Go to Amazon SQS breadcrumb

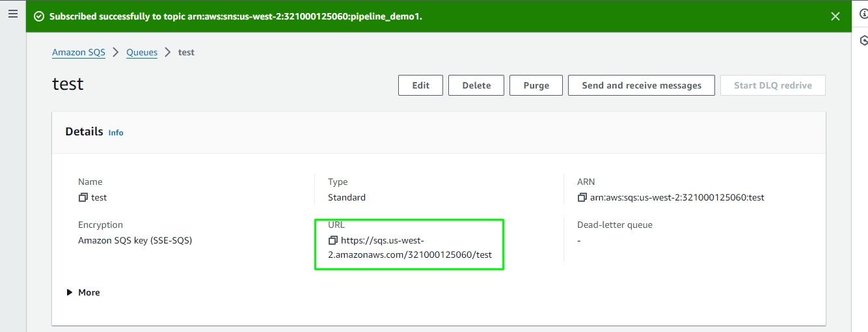click(78, 52)
